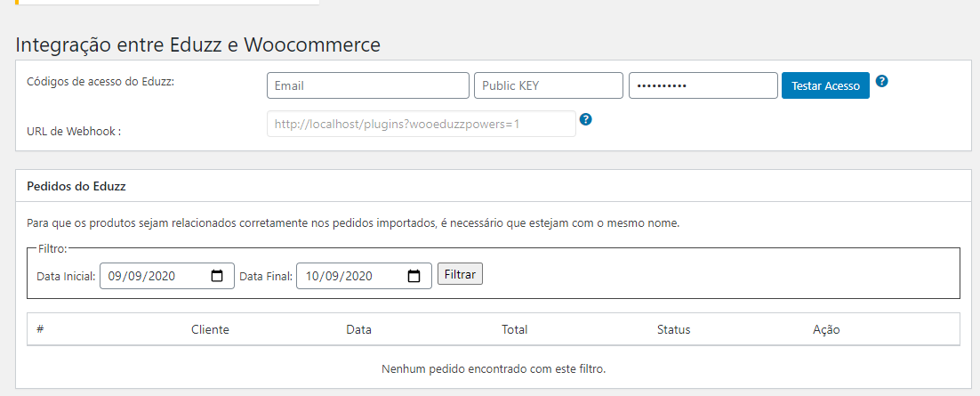Click the Data Inicial date field

pos(167,276)
